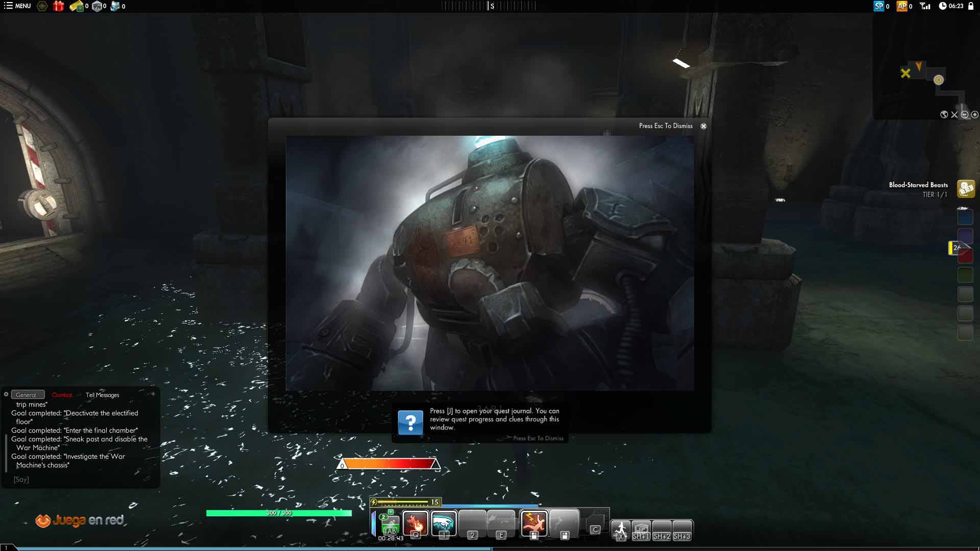Click the fire ability on Q slot

click(x=415, y=523)
